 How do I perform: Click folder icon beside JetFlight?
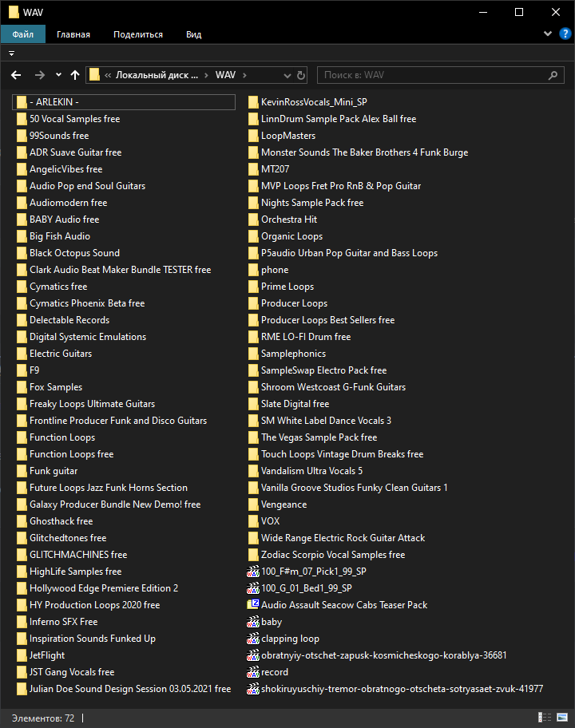pos(22,655)
